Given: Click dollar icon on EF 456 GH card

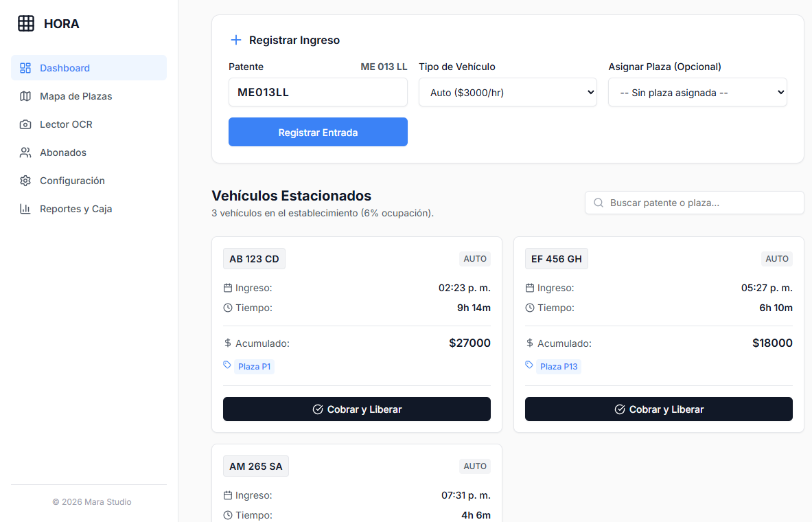Looking at the screenshot, I should coord(530,343).
